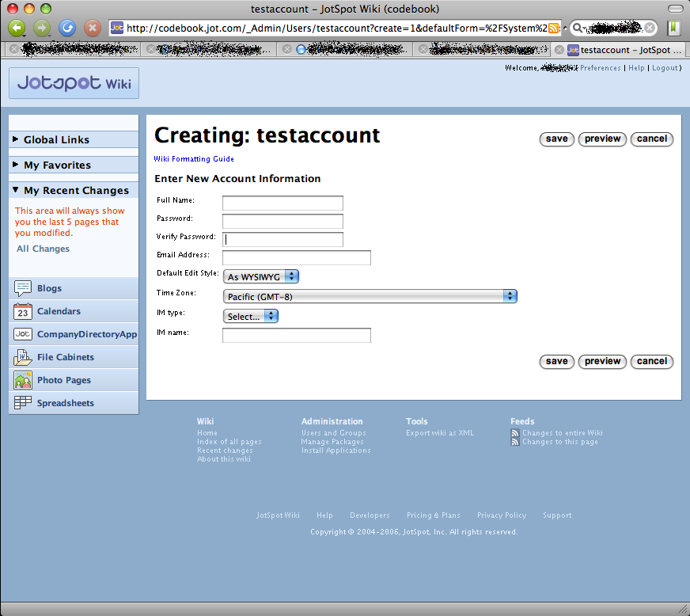Open the Support footer link
690x616 pixels.
pyautogui.click(x=557, y=515)
